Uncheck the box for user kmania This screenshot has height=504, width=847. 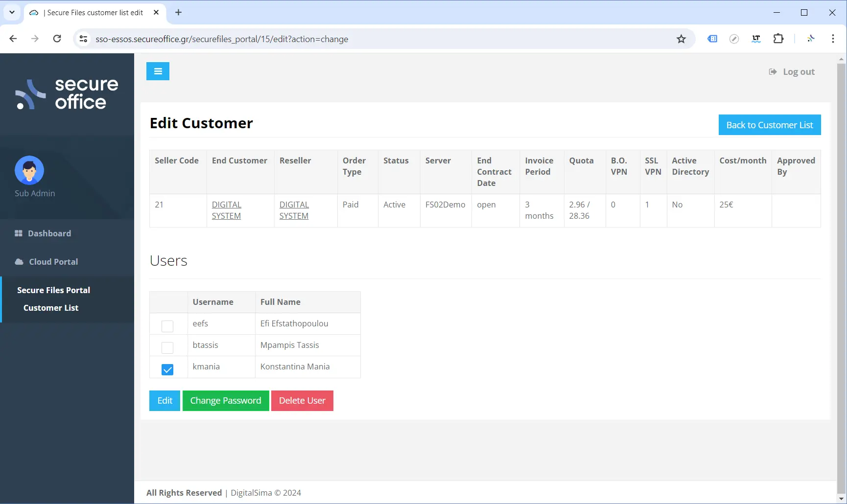tap(167, 369)
